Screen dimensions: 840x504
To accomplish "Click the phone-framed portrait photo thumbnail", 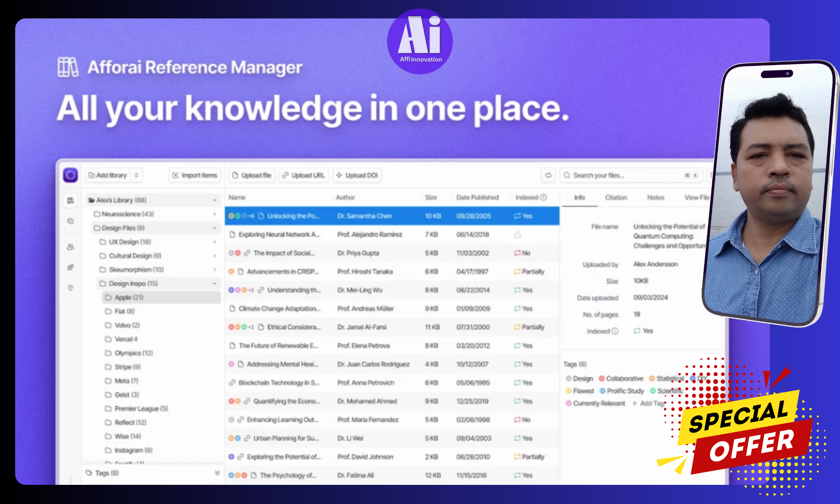I will 771,193.
